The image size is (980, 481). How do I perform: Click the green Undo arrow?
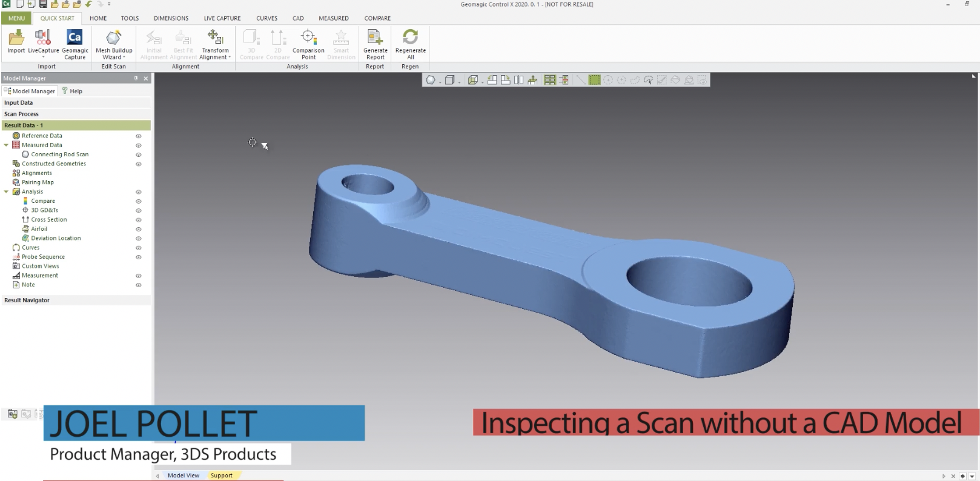point(88,4)
